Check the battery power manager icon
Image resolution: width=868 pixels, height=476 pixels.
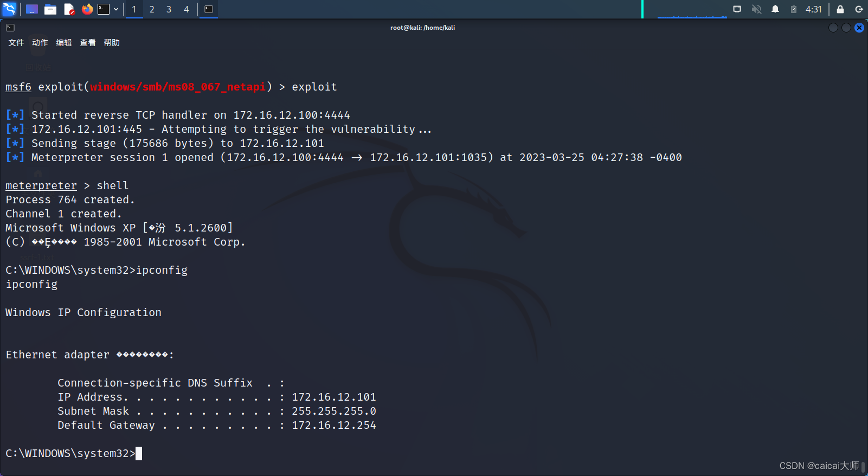[794, 9]
